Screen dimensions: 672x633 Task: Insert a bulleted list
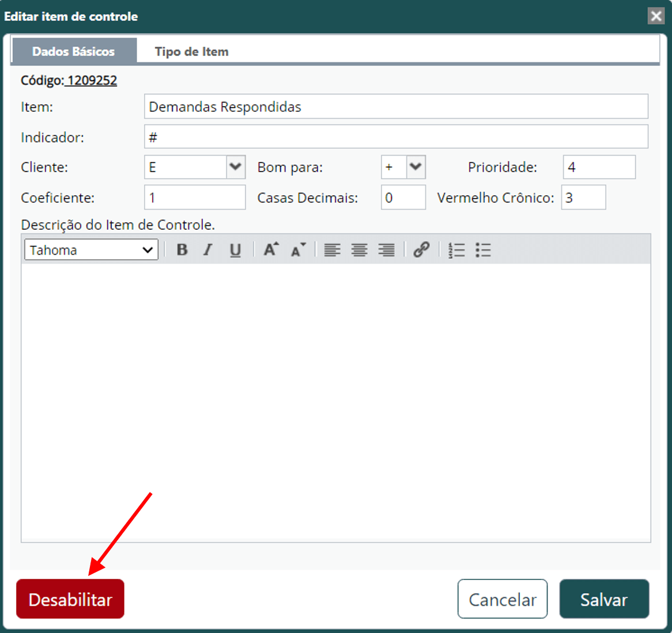click(x=483, y=250)
